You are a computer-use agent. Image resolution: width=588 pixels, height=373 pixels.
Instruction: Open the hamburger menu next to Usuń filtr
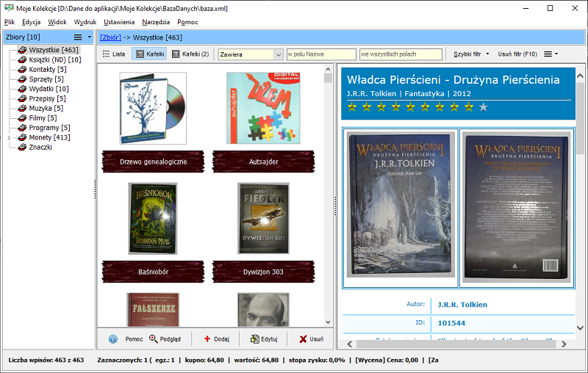[551, 54]
